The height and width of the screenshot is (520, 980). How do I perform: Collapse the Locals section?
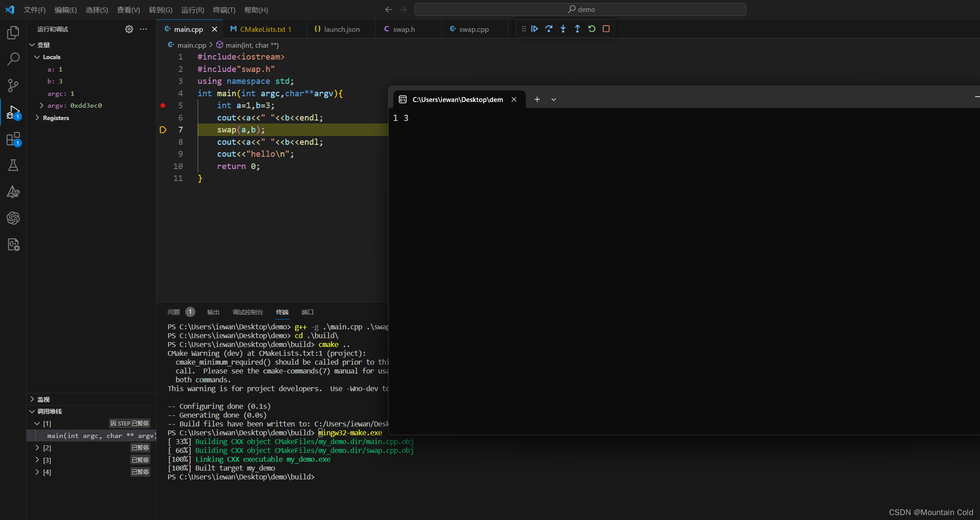[37, 57]
